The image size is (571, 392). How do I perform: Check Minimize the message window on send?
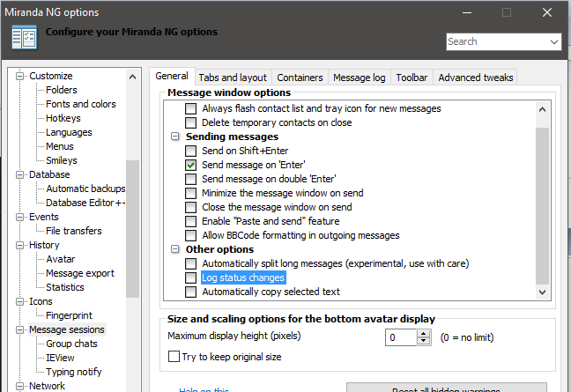191,193
